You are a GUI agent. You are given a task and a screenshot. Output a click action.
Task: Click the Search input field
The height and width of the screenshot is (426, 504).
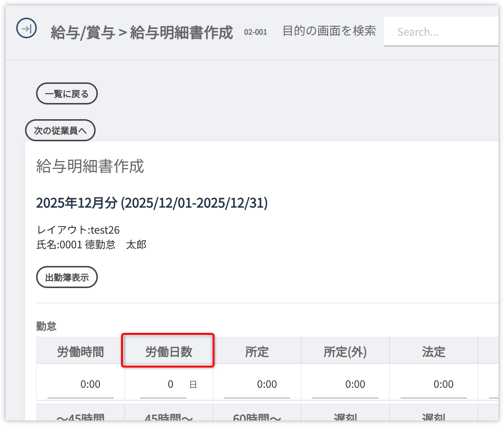(441, 32)
